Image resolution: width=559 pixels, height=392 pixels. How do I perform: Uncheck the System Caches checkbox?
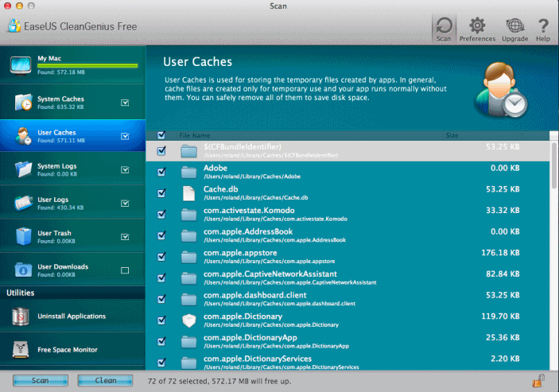pos(124,103)
